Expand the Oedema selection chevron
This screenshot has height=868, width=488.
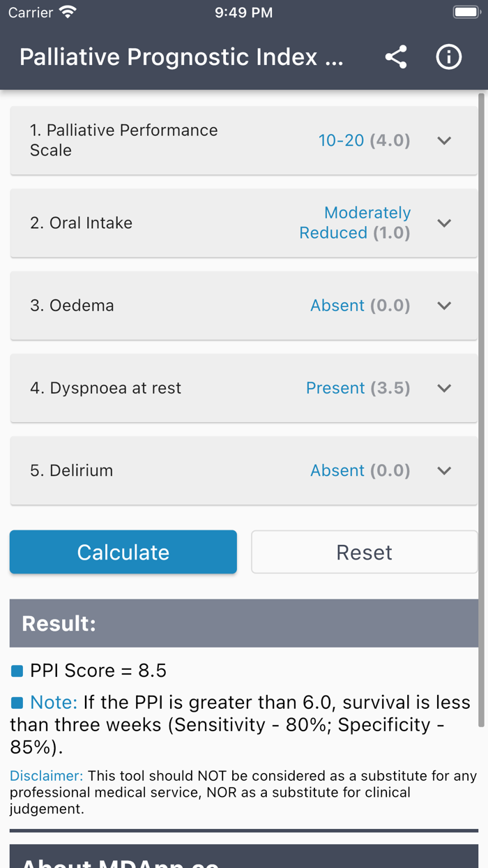(444, 305)
